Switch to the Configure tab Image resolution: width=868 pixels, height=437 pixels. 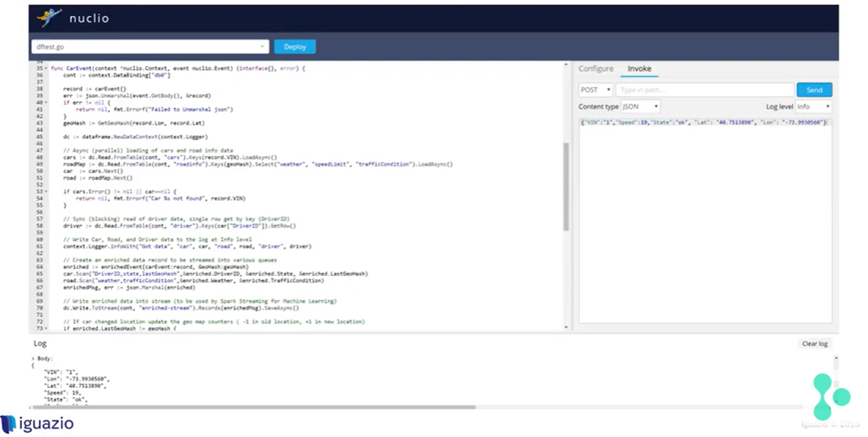tap(595, 68)
